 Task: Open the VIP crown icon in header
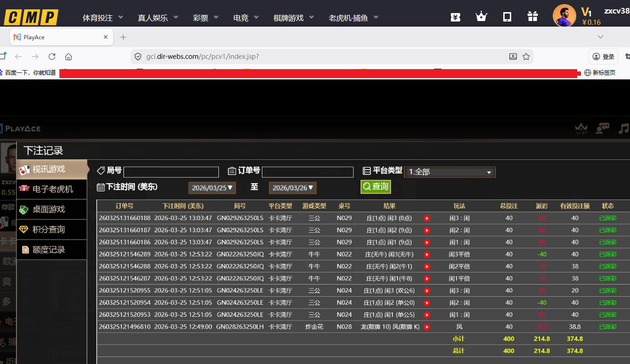click(481, 17)
